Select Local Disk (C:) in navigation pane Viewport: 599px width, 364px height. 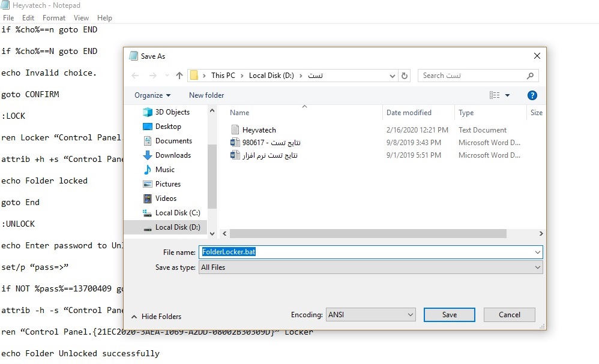(171, 213)
